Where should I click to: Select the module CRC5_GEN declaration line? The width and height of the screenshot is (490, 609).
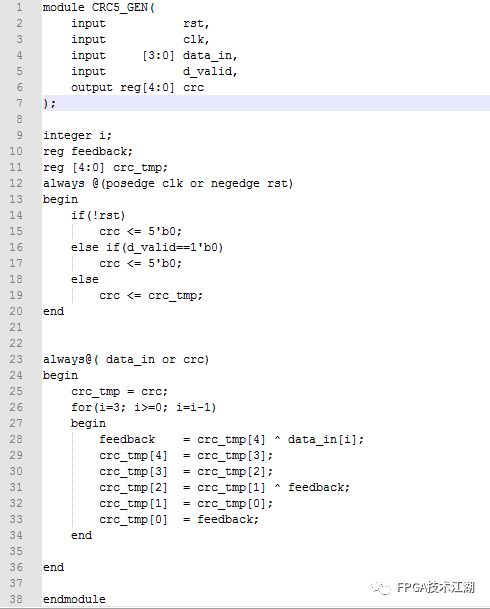click(99, 7)
